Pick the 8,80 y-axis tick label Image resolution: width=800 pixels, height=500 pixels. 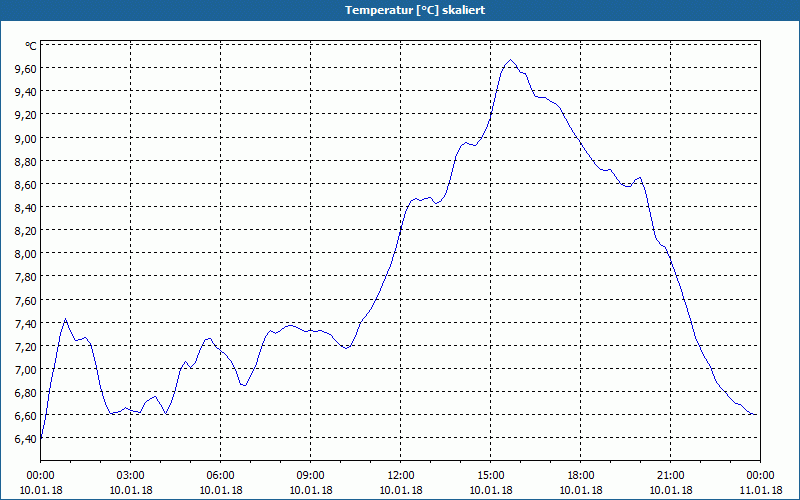pyautogui.click(x=27, y=161)
